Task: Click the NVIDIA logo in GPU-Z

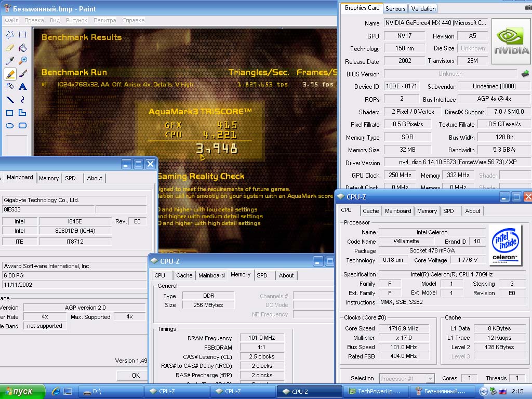Action: 511,42
